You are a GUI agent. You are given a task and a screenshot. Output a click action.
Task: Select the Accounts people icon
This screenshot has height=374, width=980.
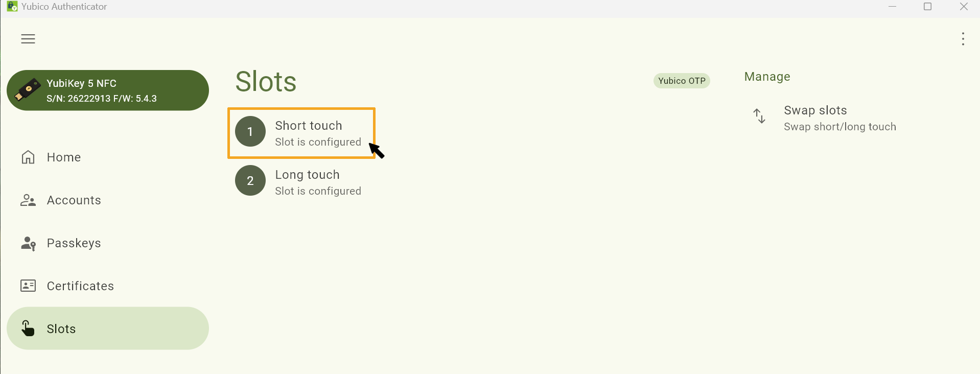tap(28, 200)
